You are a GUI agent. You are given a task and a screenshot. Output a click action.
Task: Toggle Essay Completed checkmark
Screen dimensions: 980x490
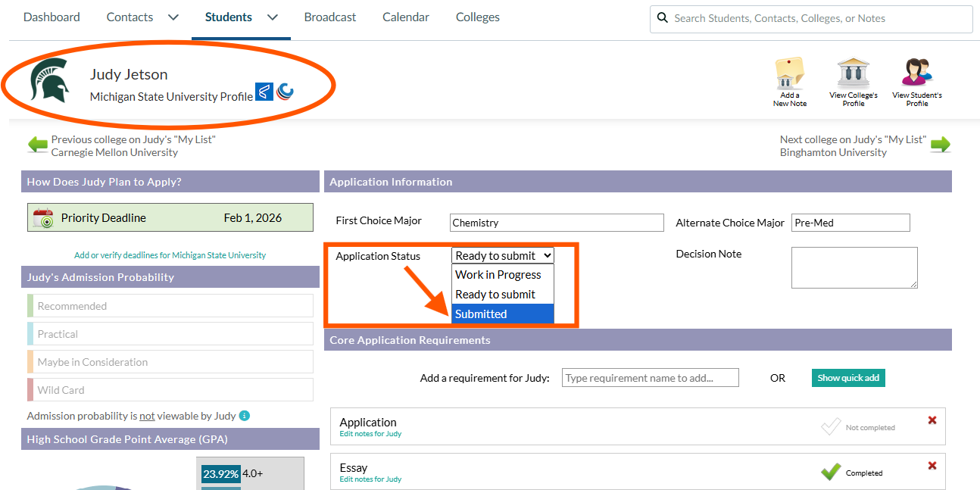(831, 472)
